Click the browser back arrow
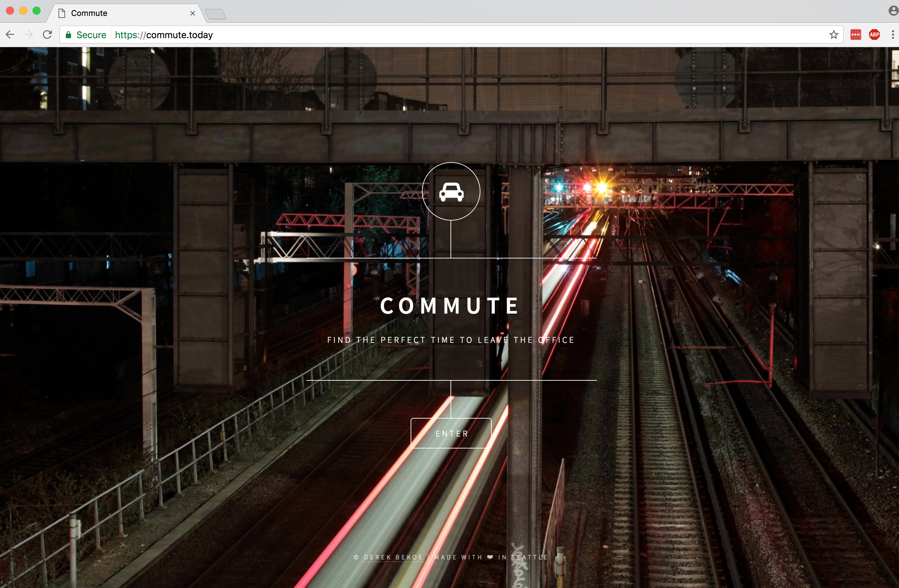The width and height of the screenshot is (899, 588). (x=10, y=35)
